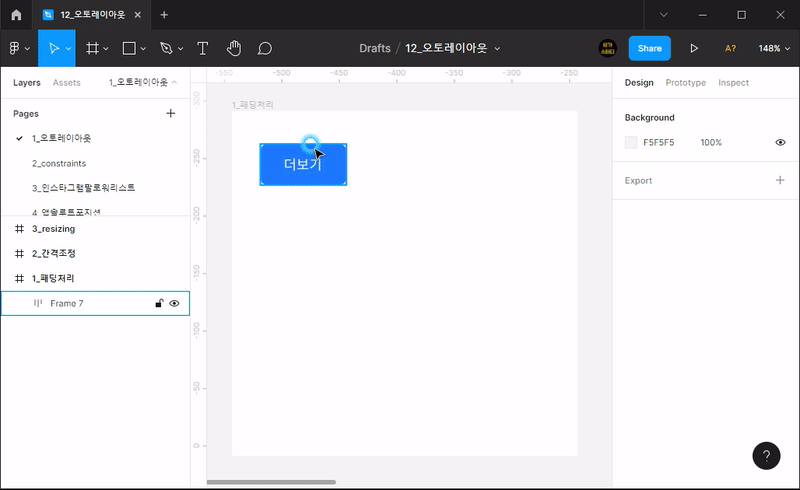Image resolution: width=800 pixels, height=490 pixels.
Task: Click the Pages section header
Action: tap(26, 113)
